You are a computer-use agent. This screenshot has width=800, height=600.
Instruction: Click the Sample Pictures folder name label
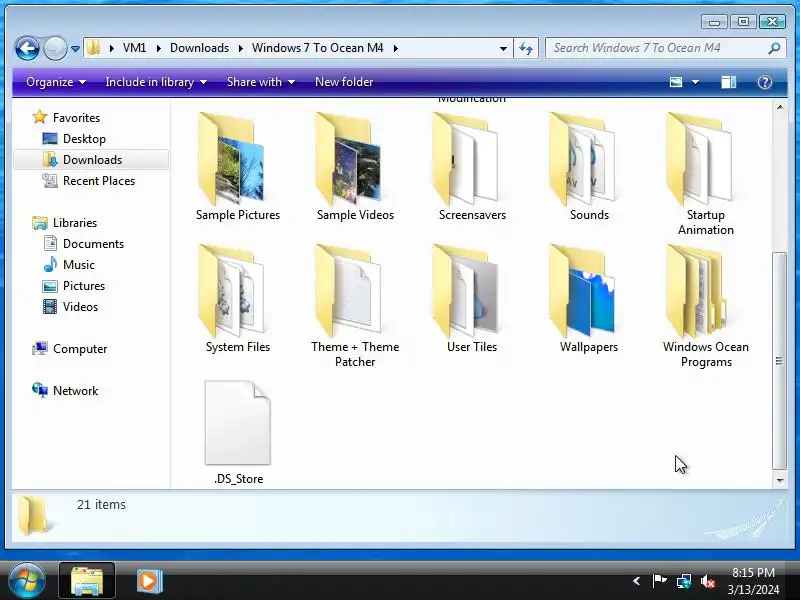(238, 215)
